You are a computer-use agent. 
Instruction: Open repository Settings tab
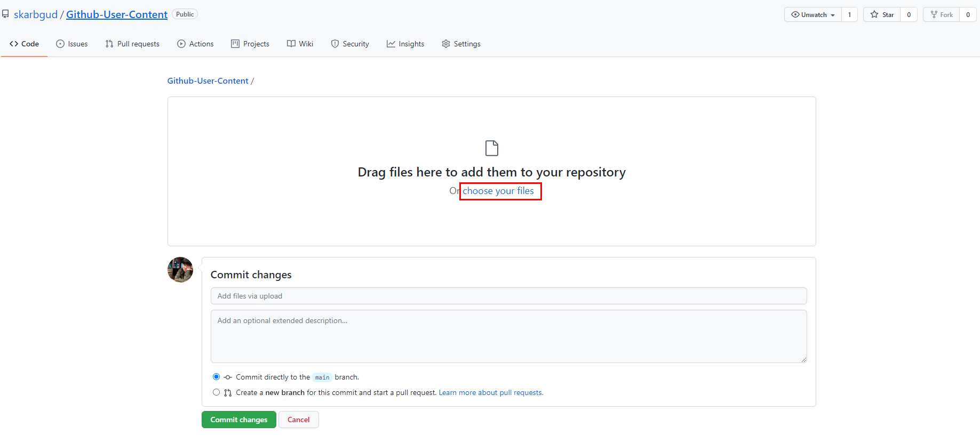[461, 44]
